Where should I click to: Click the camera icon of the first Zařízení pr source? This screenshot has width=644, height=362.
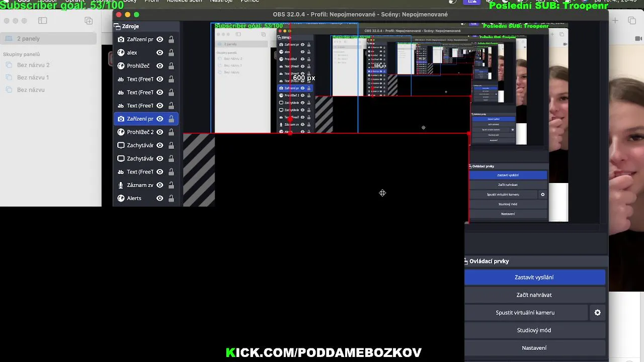click(x=121, y=39)
